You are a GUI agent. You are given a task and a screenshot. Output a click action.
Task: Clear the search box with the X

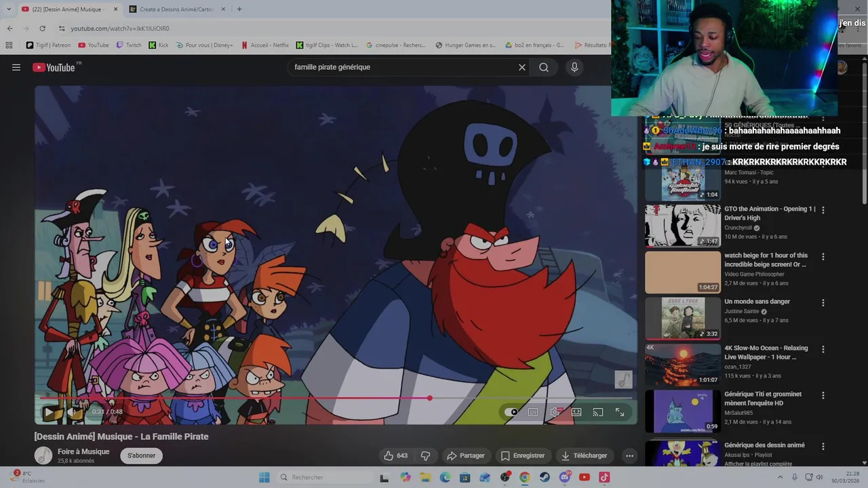(522, 67)
